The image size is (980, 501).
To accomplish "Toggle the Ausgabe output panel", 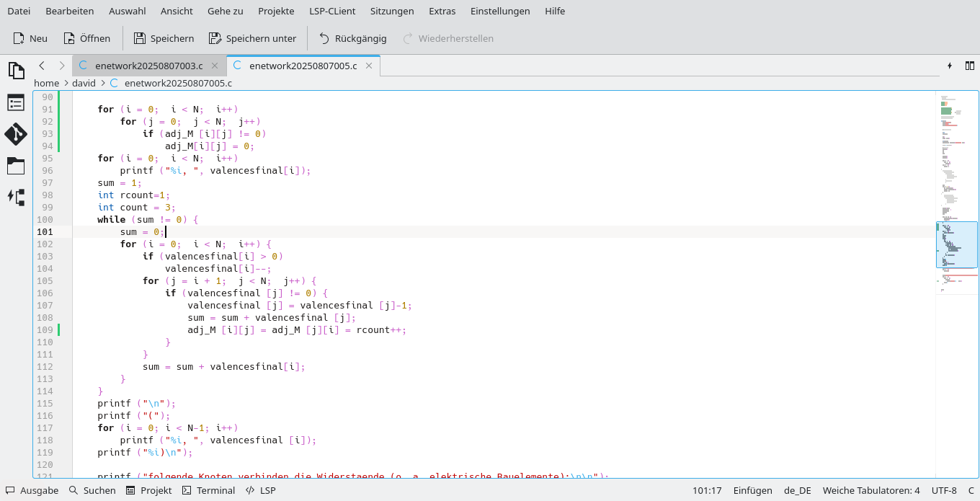I will 32,490.
